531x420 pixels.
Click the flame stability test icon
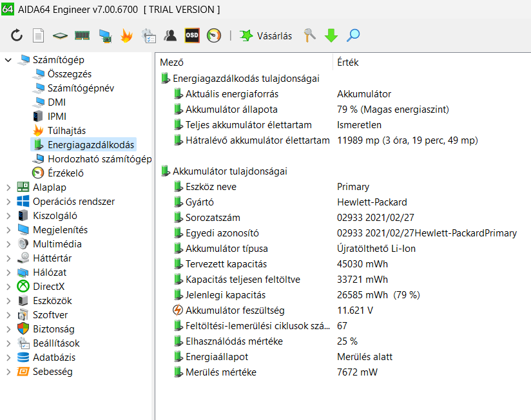[x=126, y=35]
